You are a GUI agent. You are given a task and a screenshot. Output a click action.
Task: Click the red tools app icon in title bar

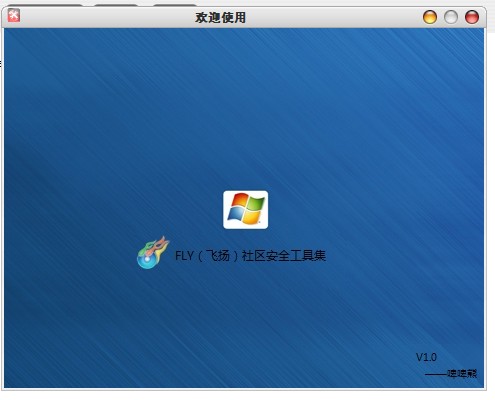[x=14, y=15]
